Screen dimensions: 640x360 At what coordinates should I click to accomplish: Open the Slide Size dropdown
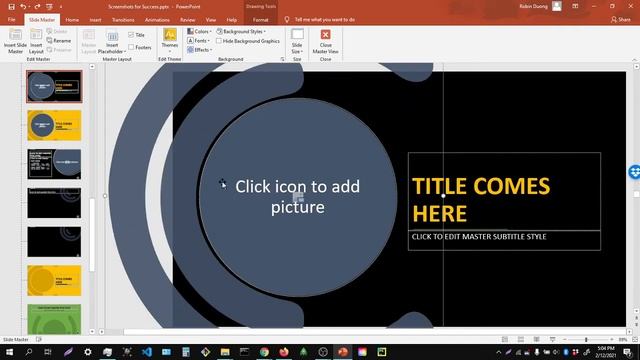(297, 41)
